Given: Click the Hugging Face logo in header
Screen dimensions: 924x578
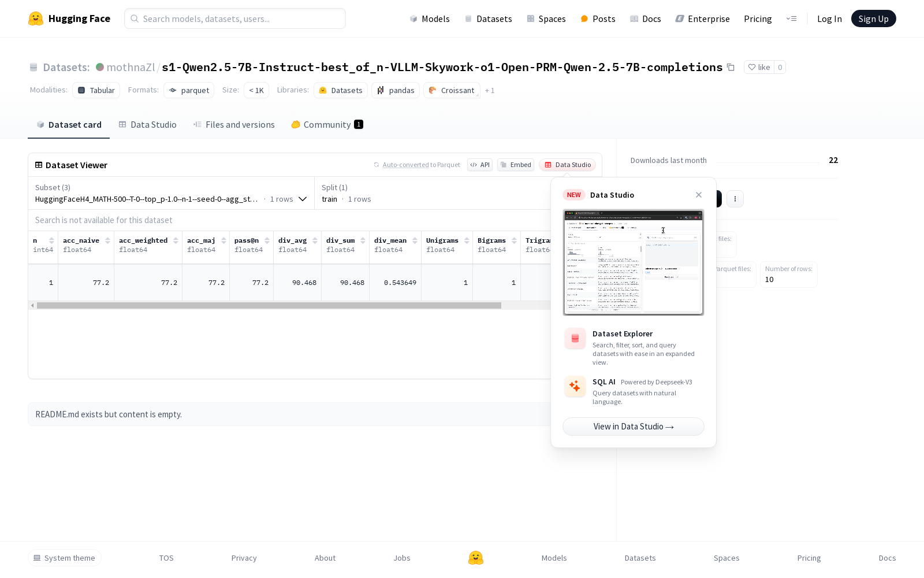Looking at the screenshot, I should 69,18.
